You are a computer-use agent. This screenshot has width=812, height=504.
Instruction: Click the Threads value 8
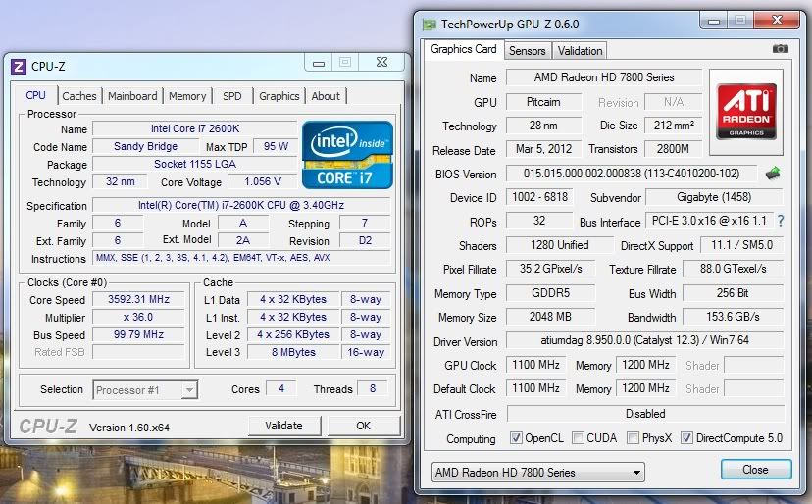coord(373,388)
